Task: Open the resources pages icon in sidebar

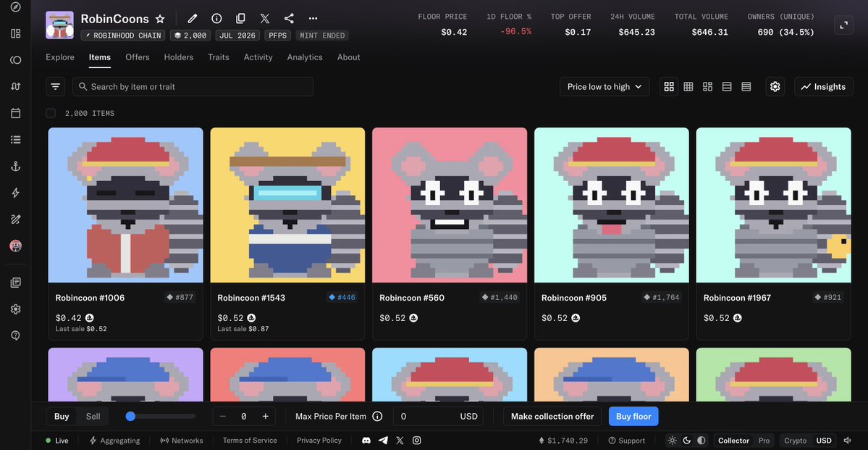Action: click(x=15, y=283)
